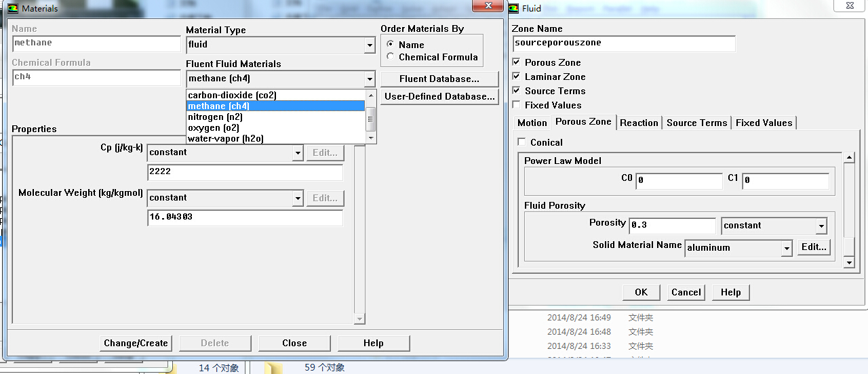The image size is (868, 374).
Task: Select Chemical Formula ordering radio button
Action: [390, 57]
